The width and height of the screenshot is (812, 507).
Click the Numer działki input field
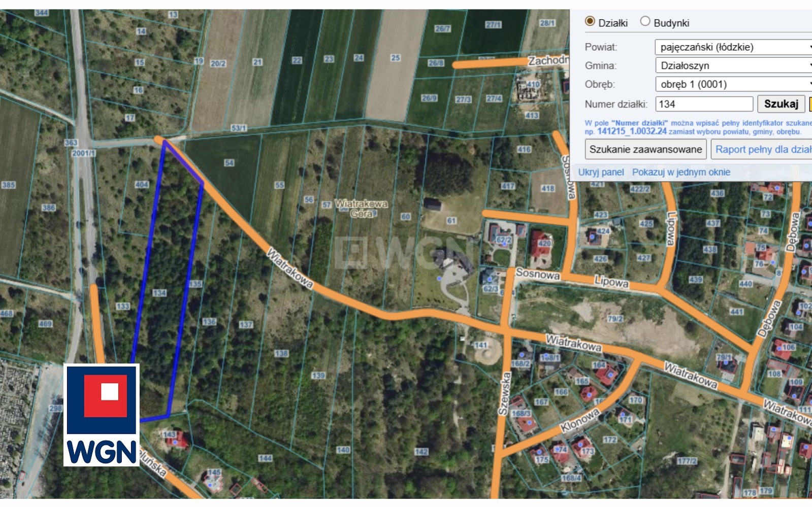point(704,104)
